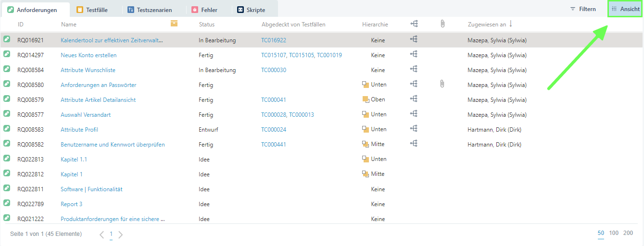Image resolution: width=644 pixels, height=246 pixels.
Task: Open the Fehler tab
Action: (x=204, y=10)
